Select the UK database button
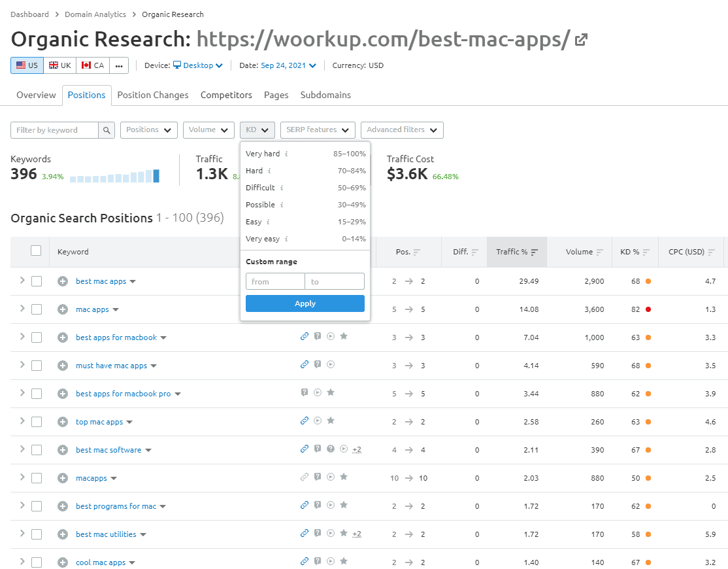The width and height of the screenshot is (728, 569). pos(60,65)
